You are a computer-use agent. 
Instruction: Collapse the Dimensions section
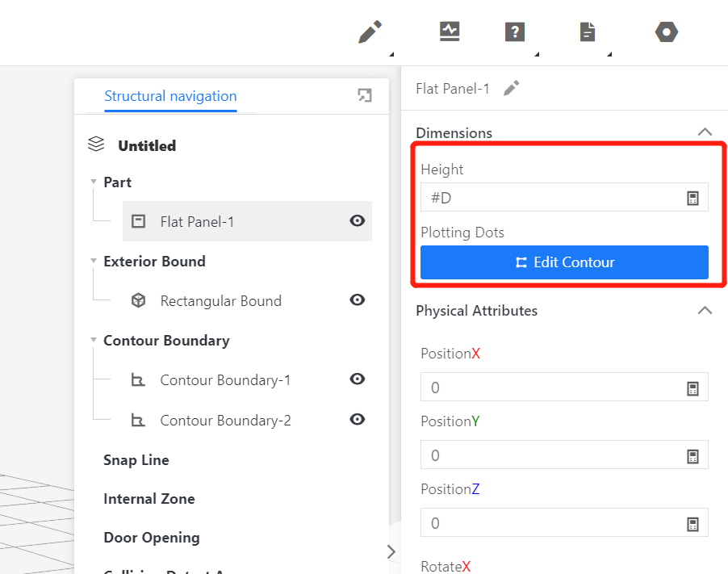pyautogui.click(x=705, y=132)
